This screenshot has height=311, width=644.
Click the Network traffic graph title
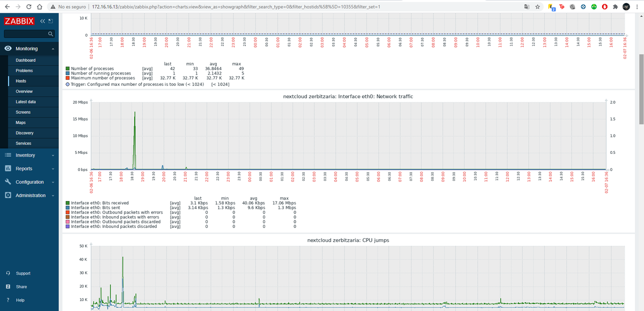pyautogui.click(x=348, y=97)
